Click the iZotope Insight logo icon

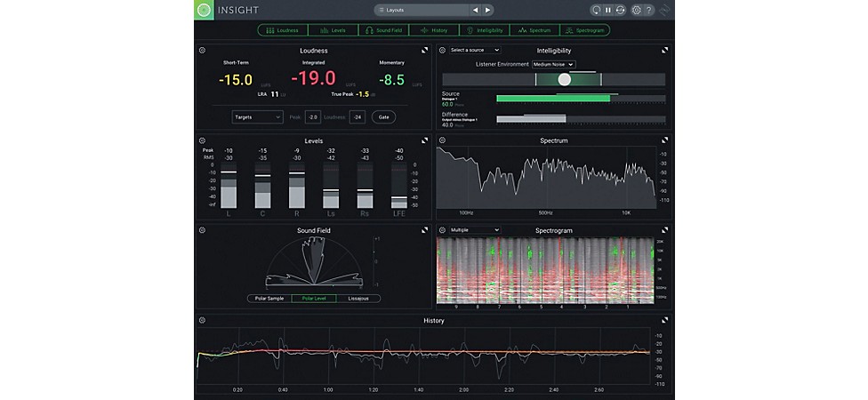click(204, 10)
